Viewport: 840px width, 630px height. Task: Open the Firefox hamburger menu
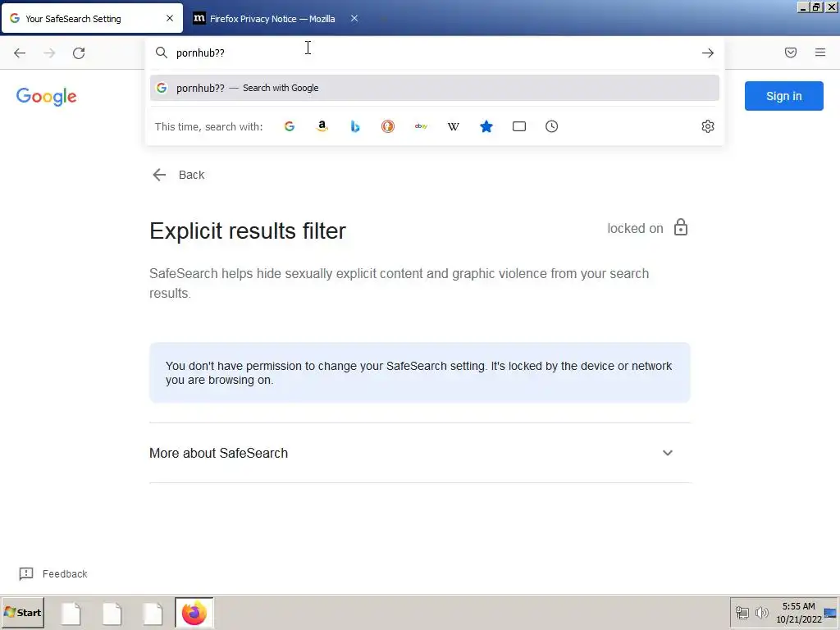pyautogui.click(x=820, y=52)
